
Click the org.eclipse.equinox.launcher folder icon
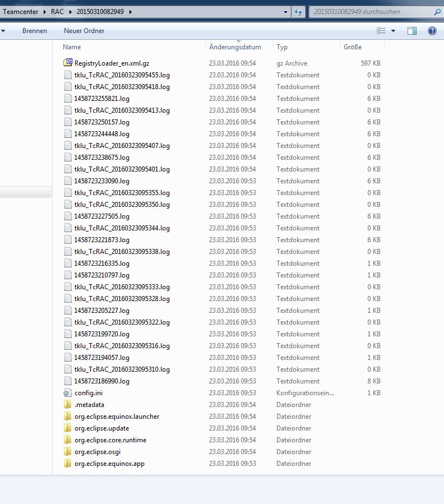(x=67, y=416)
